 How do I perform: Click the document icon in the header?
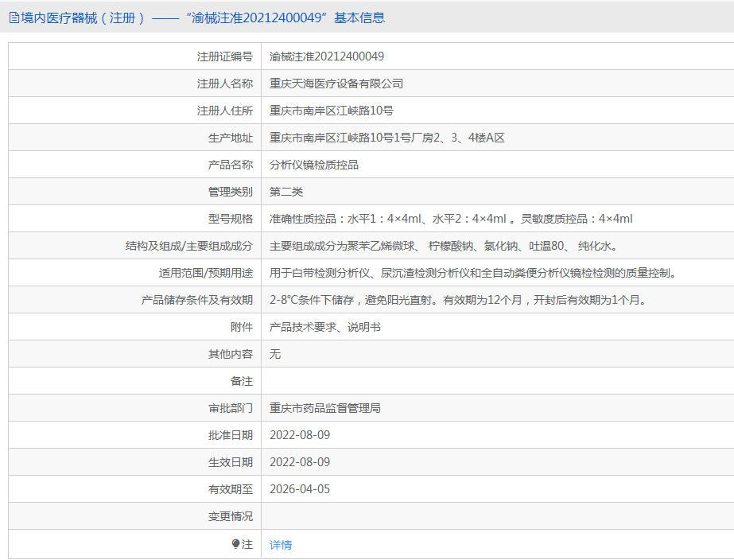tap(14, 17)
